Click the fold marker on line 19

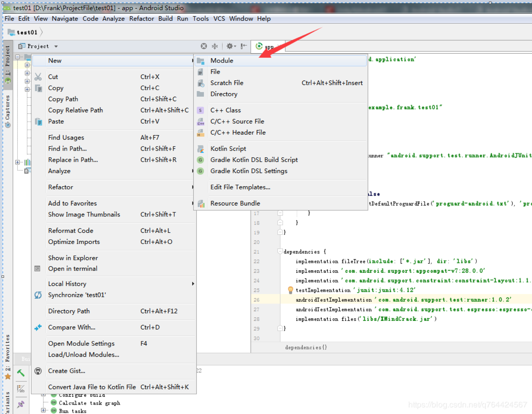tap(280, 232)
